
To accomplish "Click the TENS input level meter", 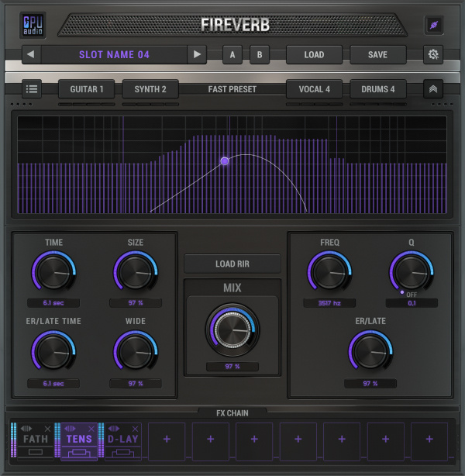I will tap(57, 440).
